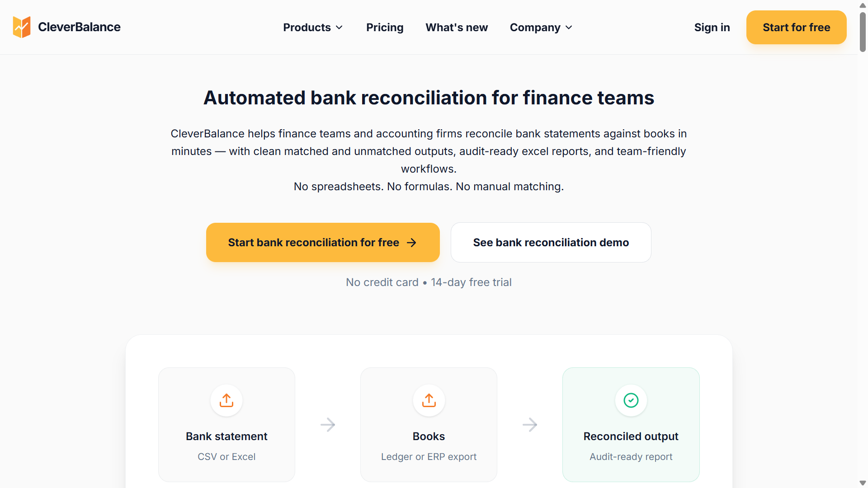Image resolution: width=868 pixels, height=488 pixels.
Task: Click the green checkmark icon on Reconciled output
Action: click(x=631, y=400)
